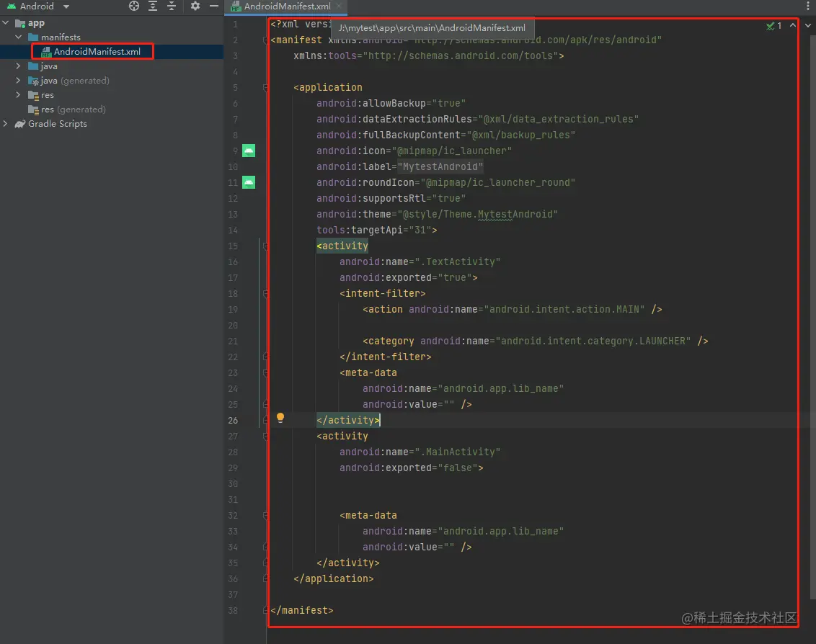
Task: Click the android:label "MytestAndroid" value
Action: tap(440, 167)
